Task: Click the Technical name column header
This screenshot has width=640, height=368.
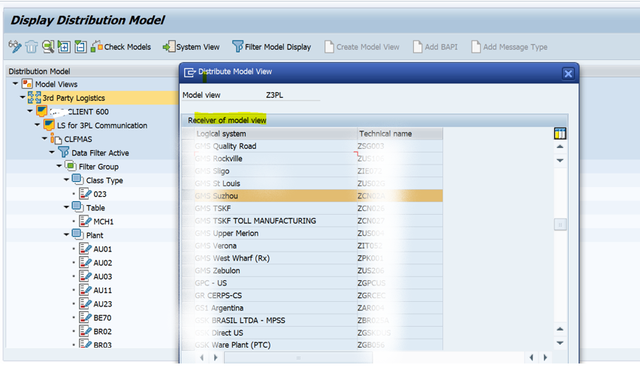Action: 400,133
